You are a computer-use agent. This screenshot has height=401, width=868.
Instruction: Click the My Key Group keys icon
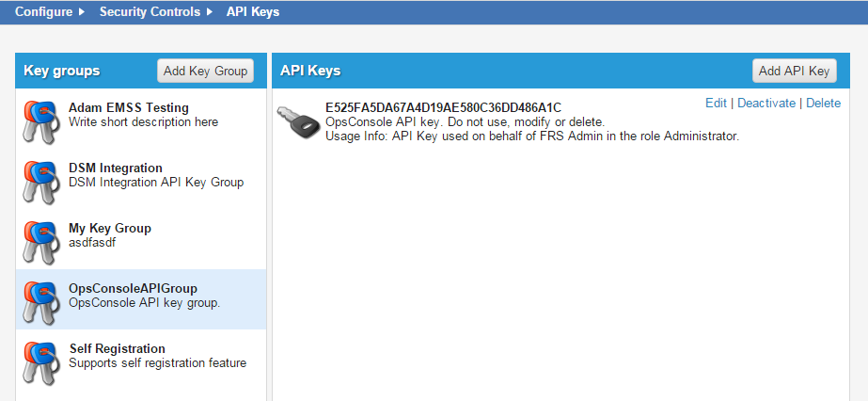click(40, 241)
